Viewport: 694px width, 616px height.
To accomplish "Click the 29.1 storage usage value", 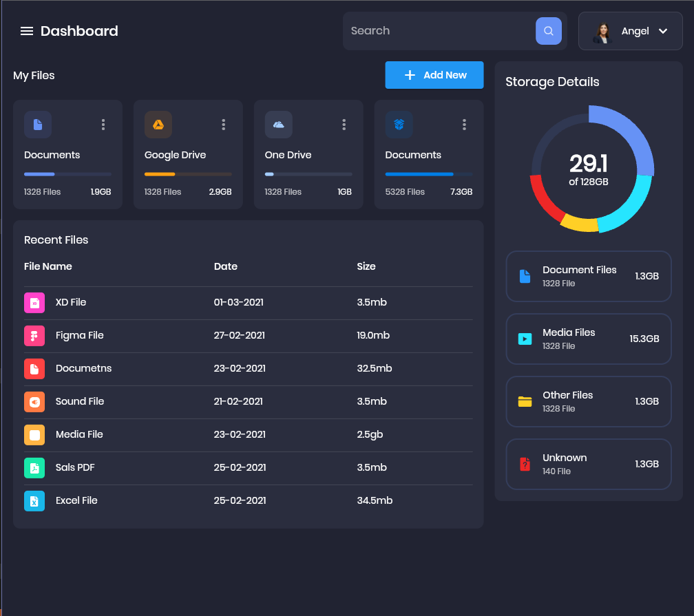I will pos(589,163).
